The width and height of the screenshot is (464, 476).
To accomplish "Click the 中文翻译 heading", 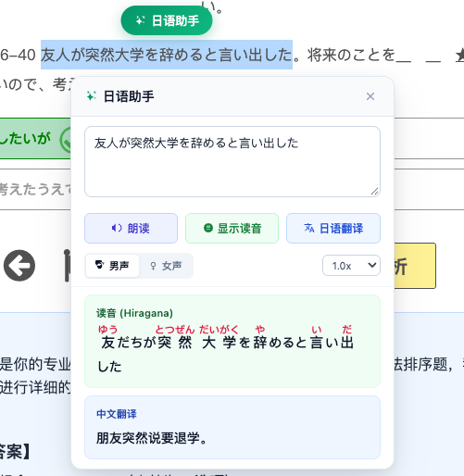I will tap(117, 414).
